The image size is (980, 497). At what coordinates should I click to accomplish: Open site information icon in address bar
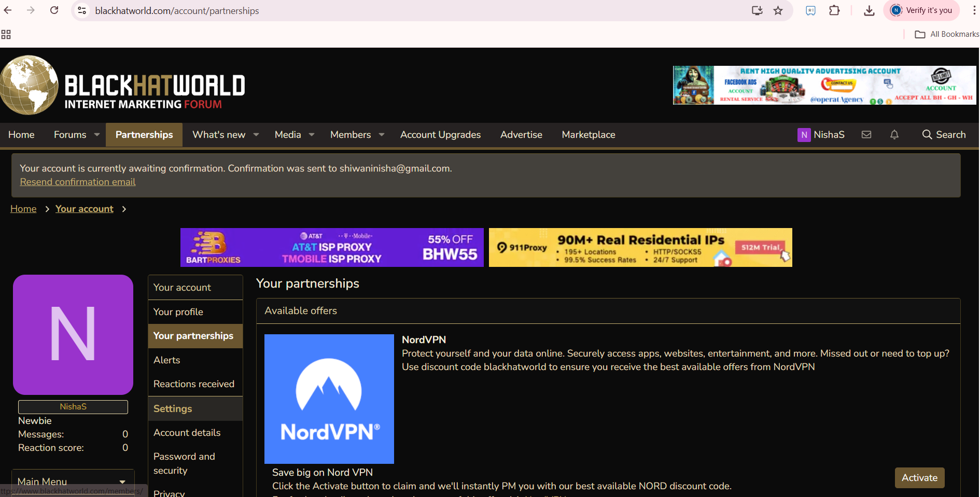point(82,10)
